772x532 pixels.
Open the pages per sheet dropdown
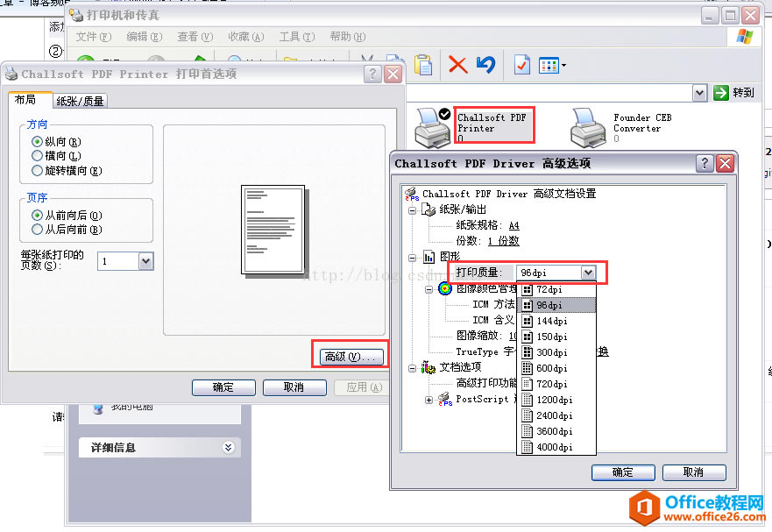tap(145, 261)
